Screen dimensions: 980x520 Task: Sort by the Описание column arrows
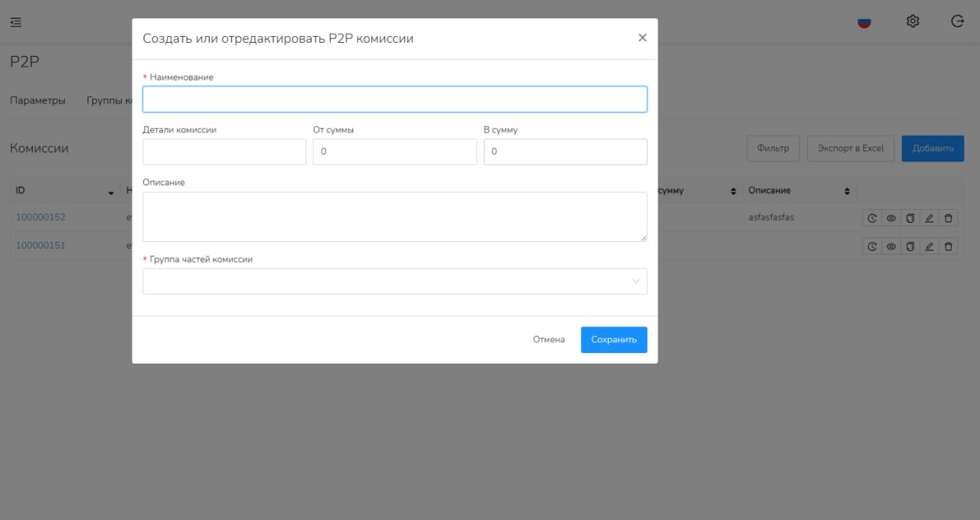tap(847, 191)
